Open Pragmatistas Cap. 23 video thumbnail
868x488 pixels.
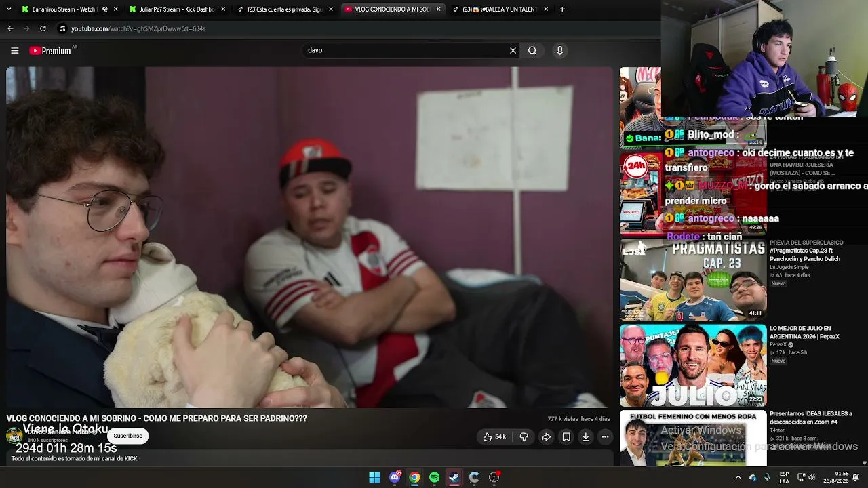click(x=693, y=280)
